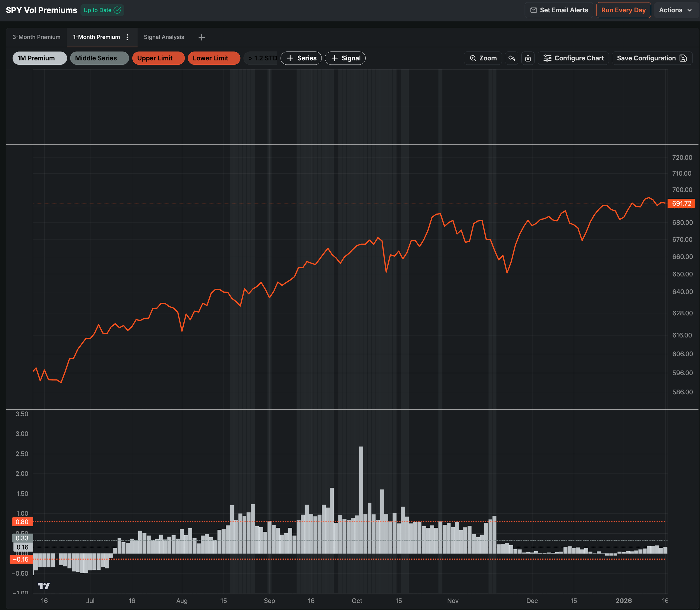
Task: Toggle the Middle Series pill
Action: pyautogui.click(x=99, y=58)
